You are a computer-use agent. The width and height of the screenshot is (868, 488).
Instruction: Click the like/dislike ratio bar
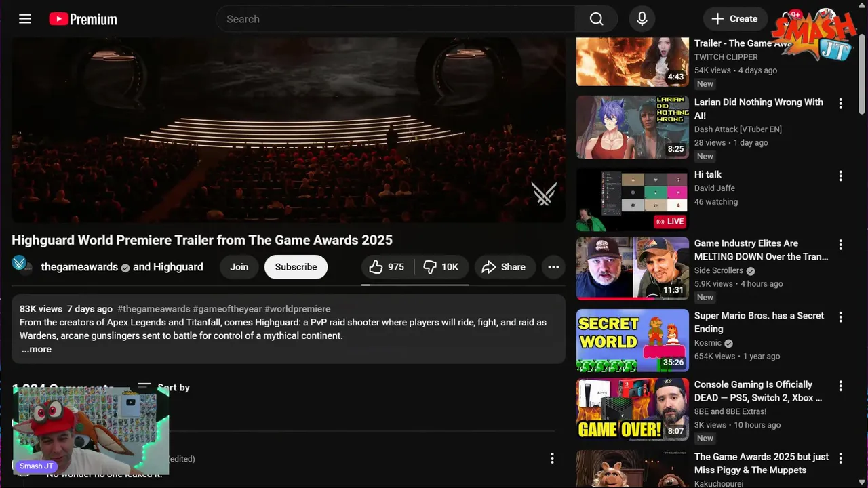click(x=415, y=285)
